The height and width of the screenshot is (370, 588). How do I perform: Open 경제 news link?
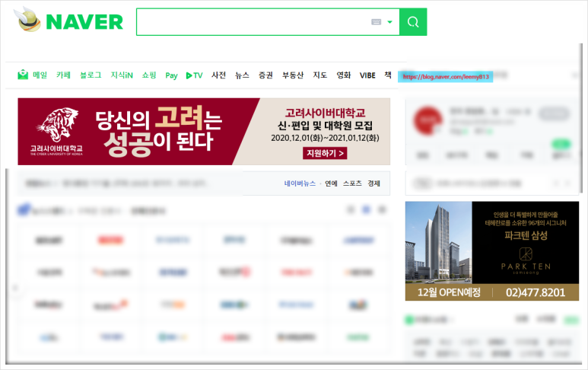click(x=374, y=183)
